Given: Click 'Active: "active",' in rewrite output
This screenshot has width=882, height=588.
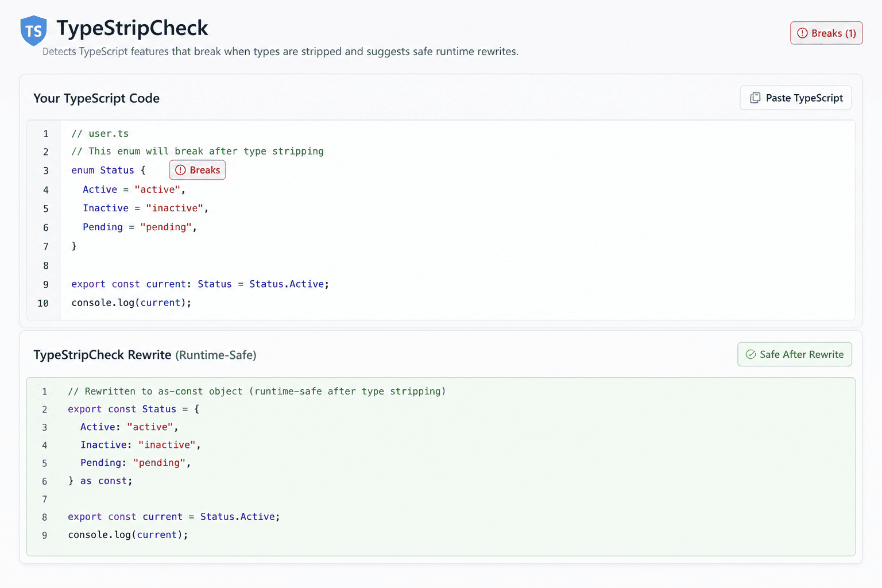Looking at the screenshot, I should tap(129, 427).
